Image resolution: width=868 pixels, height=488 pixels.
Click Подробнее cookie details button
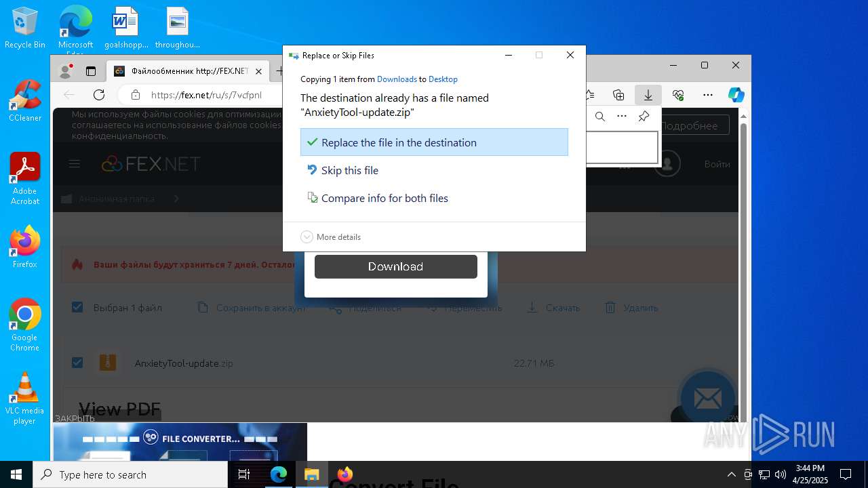tap(689, 125)
